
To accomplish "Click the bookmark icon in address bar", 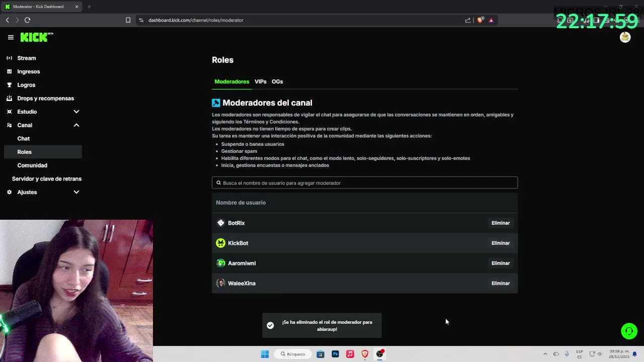I will tap(128, 20).
